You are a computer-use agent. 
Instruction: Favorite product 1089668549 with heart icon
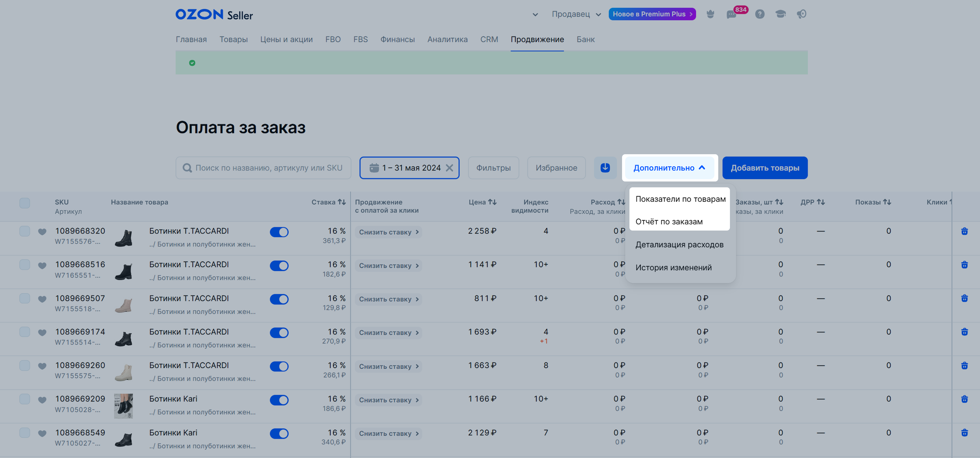42,433
